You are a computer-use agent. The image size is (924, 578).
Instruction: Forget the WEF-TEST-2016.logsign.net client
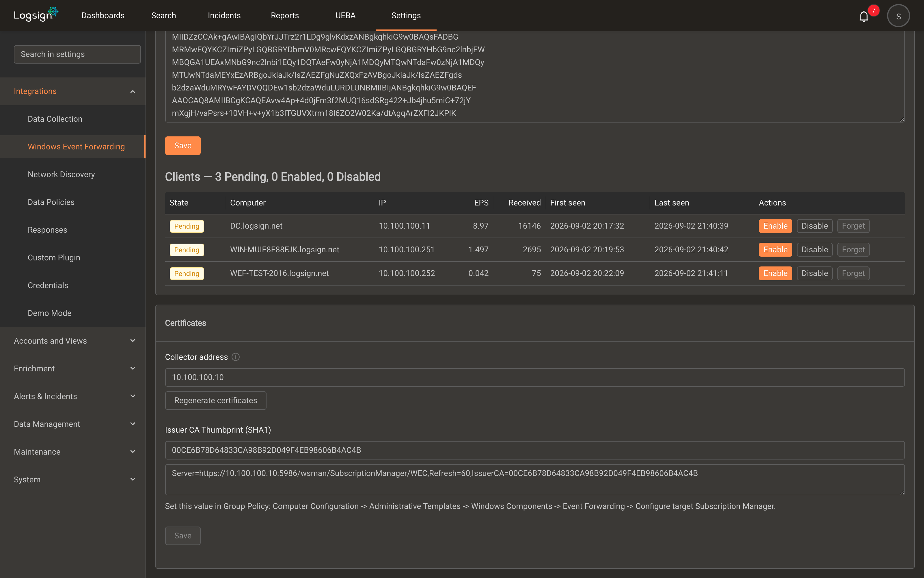853,273
